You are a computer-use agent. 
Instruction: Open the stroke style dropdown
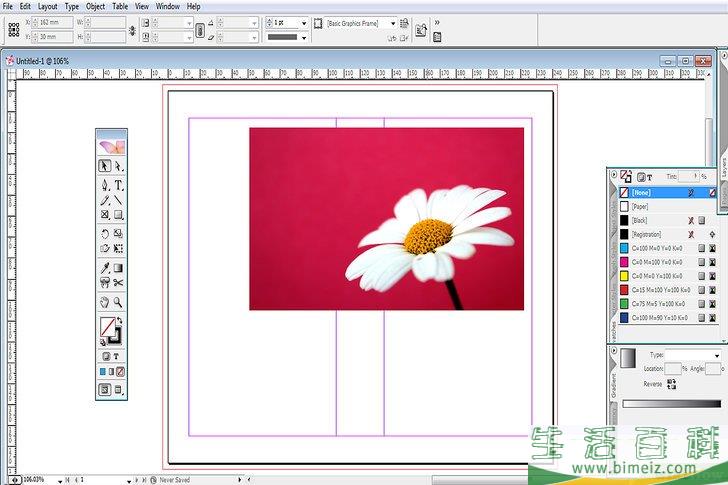click(304, 37)
